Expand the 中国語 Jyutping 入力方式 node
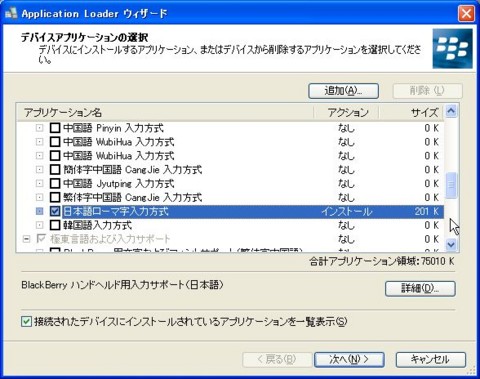Screen dimensions: 480x379 (x=40, y=184)
